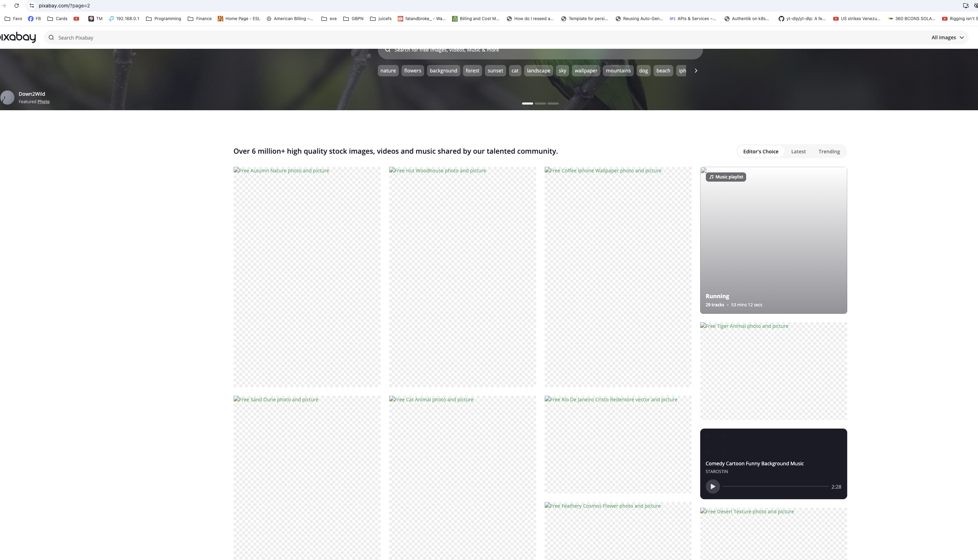
Task: Play Comedy Cartoon Funny Background Music
Action: pyautogui.click(x=713, y=487)
